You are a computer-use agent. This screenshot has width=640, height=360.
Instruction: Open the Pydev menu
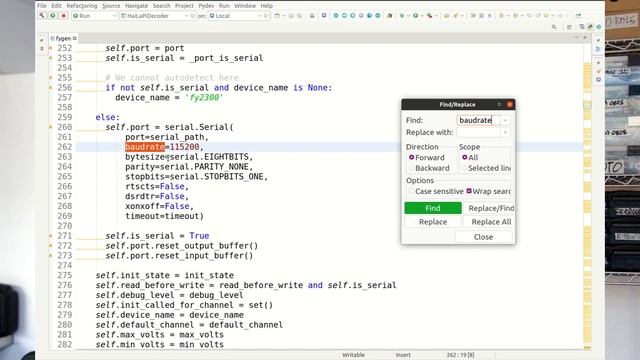pos(206,6)
